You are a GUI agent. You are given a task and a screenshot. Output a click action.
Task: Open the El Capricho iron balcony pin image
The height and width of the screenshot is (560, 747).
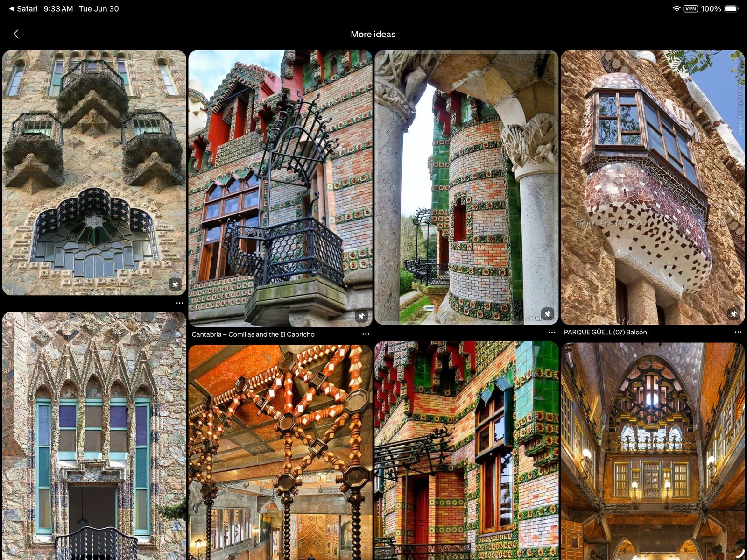(280, 188)
